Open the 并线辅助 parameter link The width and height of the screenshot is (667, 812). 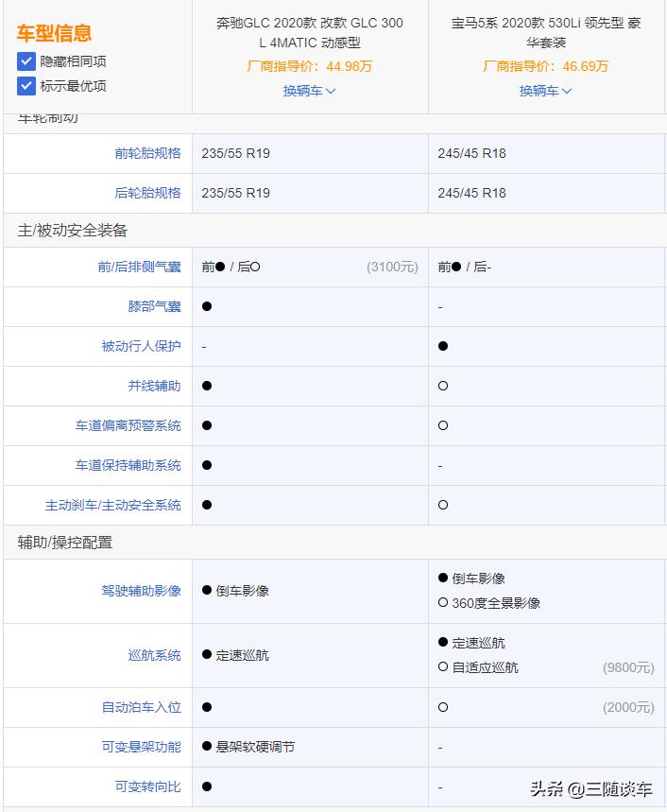(155, 386)
